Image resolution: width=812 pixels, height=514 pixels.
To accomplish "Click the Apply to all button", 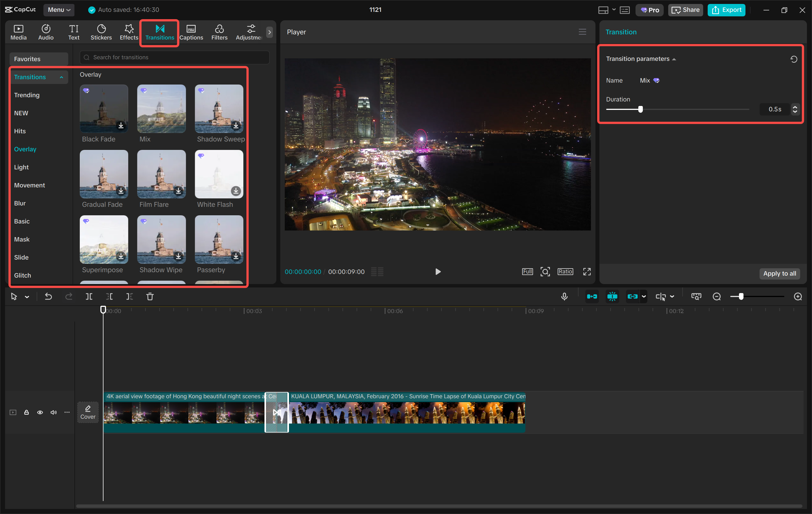I will (779, 273).
